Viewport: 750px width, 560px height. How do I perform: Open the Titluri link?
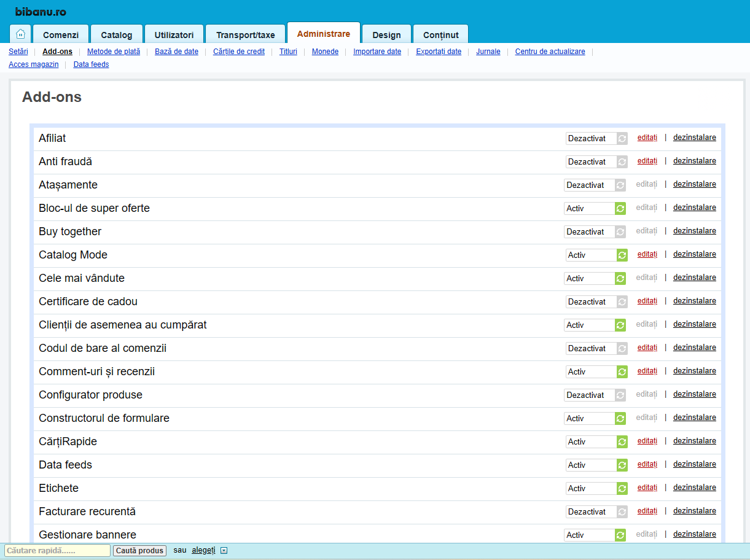288,52
